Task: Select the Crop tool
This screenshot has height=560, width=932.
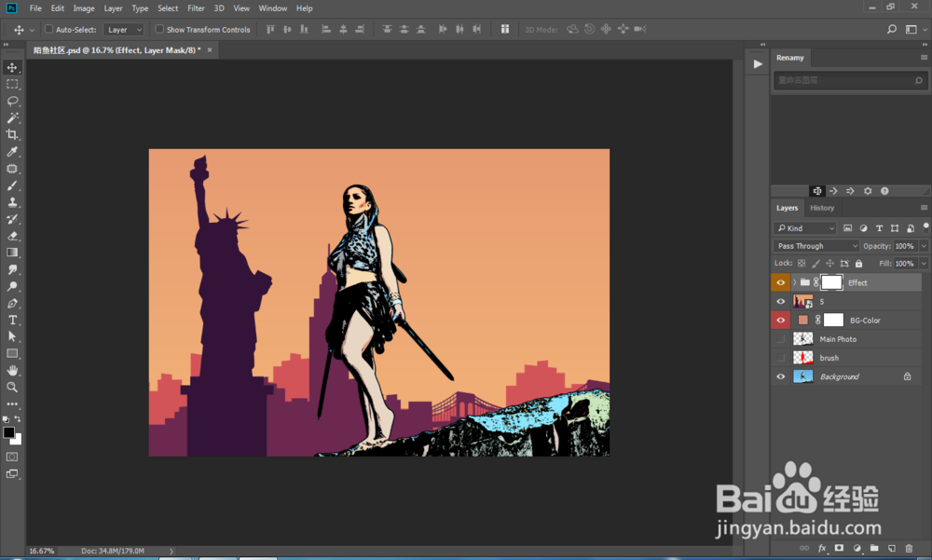Action: 12,134
